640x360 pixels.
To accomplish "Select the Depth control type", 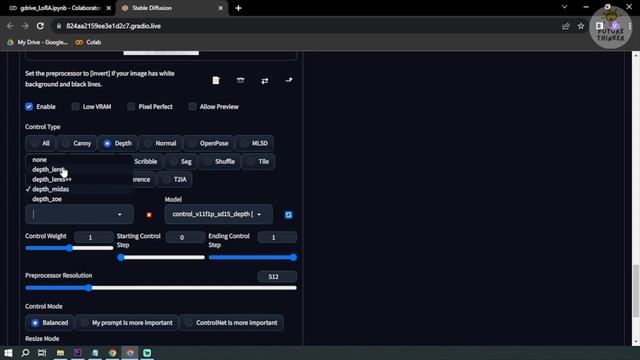I will pos(118,143).
